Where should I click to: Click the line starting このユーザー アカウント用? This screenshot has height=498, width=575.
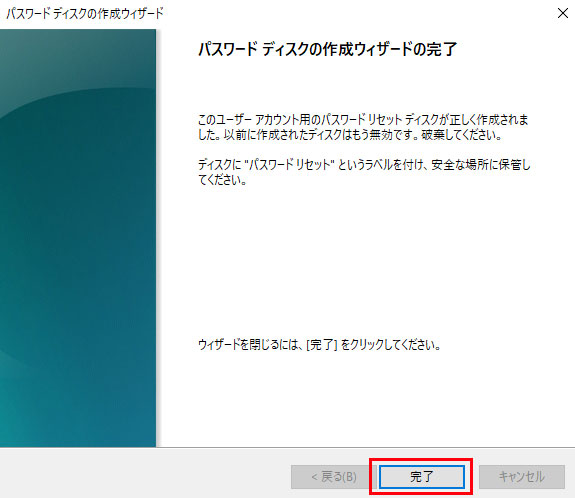(x=363, y=120)
